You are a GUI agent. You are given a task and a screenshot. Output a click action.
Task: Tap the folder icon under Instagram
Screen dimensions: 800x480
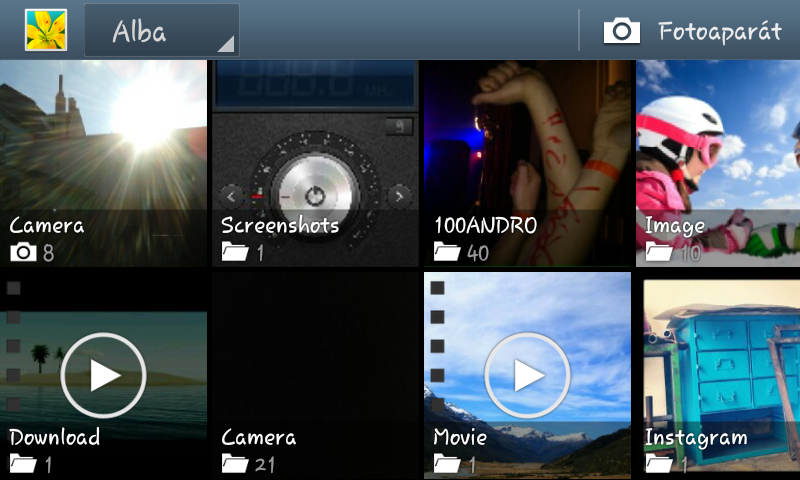[x=658, y=463]
